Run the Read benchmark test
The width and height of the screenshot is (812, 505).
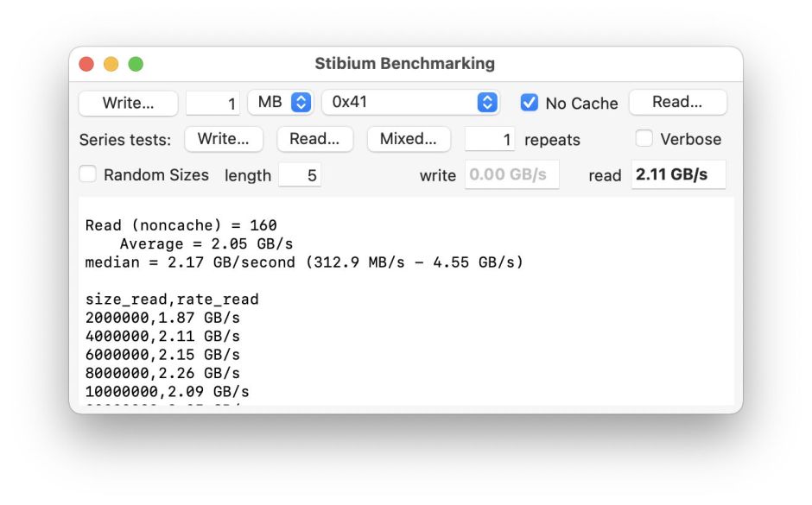(677, 101)
